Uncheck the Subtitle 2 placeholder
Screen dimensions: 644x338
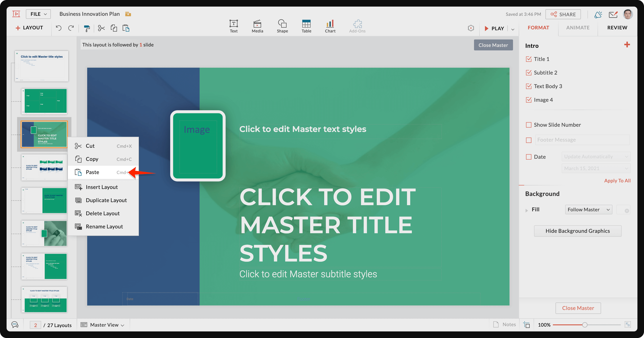tap(529, 73)
